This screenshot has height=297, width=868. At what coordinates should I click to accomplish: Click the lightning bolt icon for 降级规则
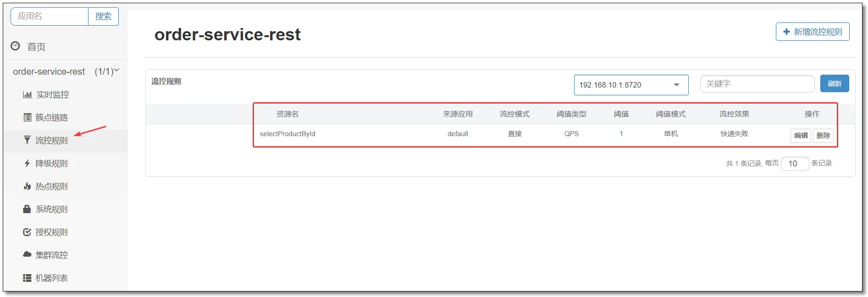point(27,163)
